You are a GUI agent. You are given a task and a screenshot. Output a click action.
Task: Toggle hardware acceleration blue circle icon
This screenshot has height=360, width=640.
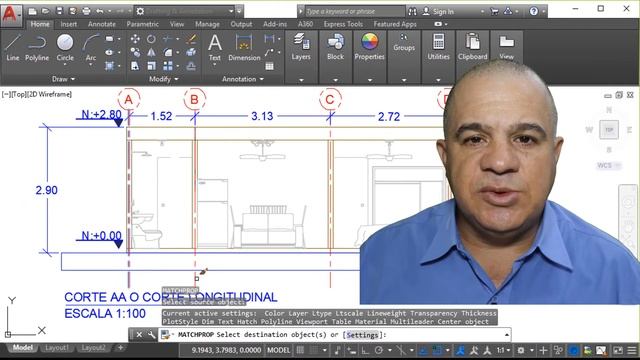click(573, 350)
